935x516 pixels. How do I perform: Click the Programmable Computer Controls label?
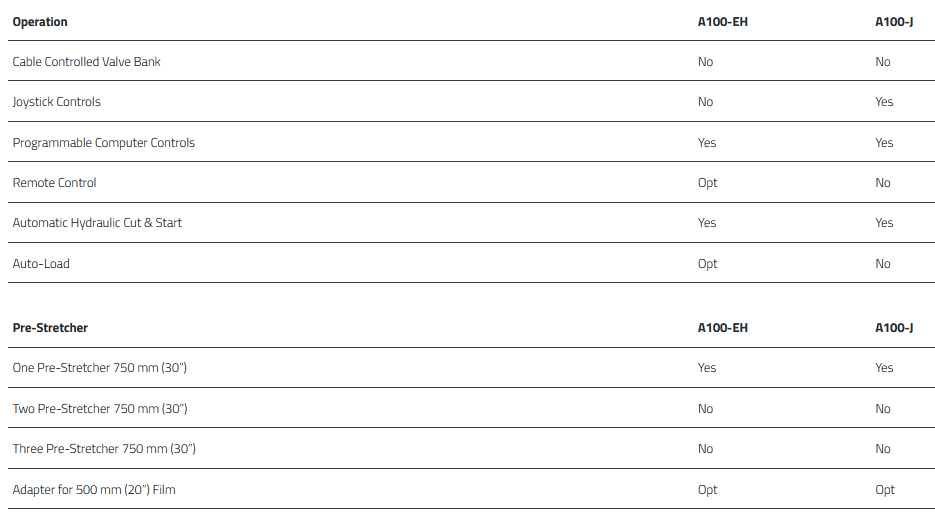click(x=103, y=143)
